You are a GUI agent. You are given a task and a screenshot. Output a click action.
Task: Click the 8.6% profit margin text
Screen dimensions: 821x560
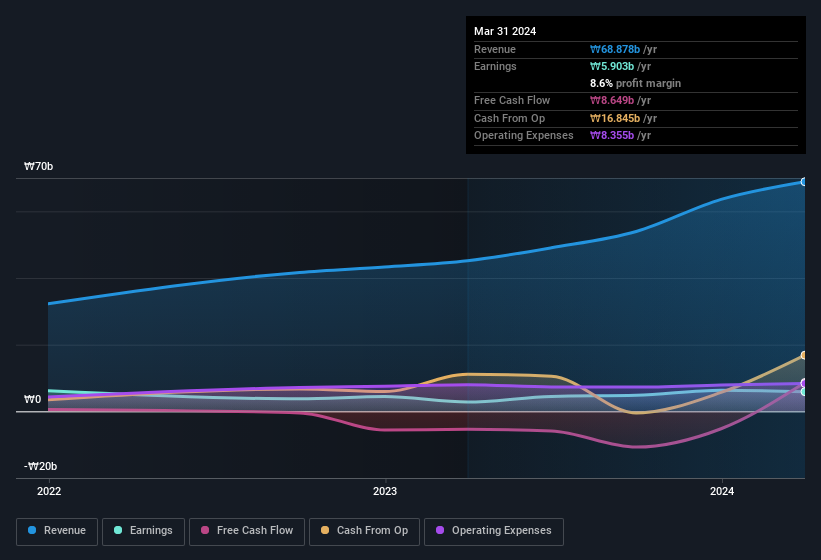pos(635,83)
